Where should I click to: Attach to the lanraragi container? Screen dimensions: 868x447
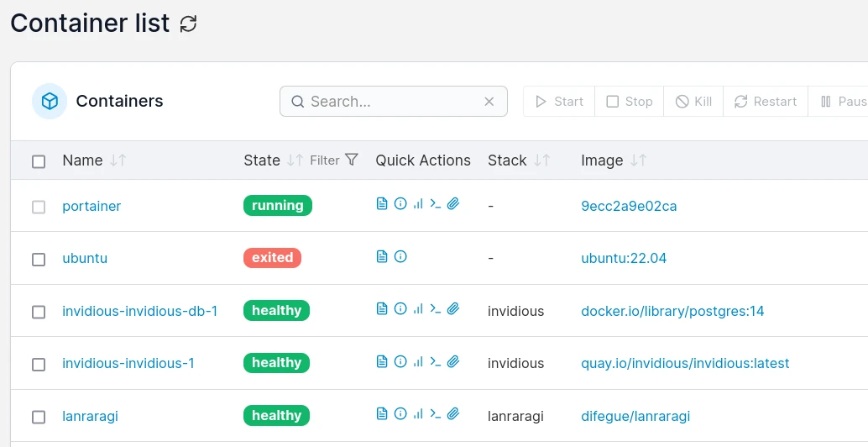[x=453, y=413]
